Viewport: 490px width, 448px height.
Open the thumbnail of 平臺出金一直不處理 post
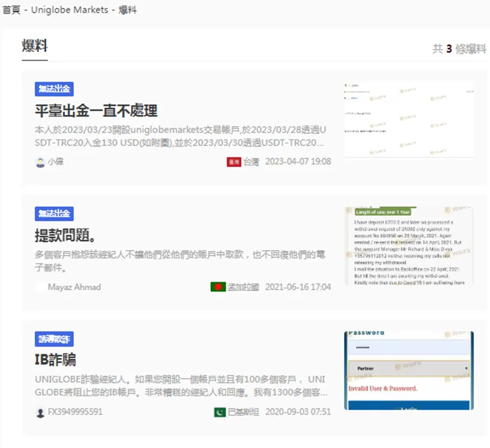click(409, 120)
